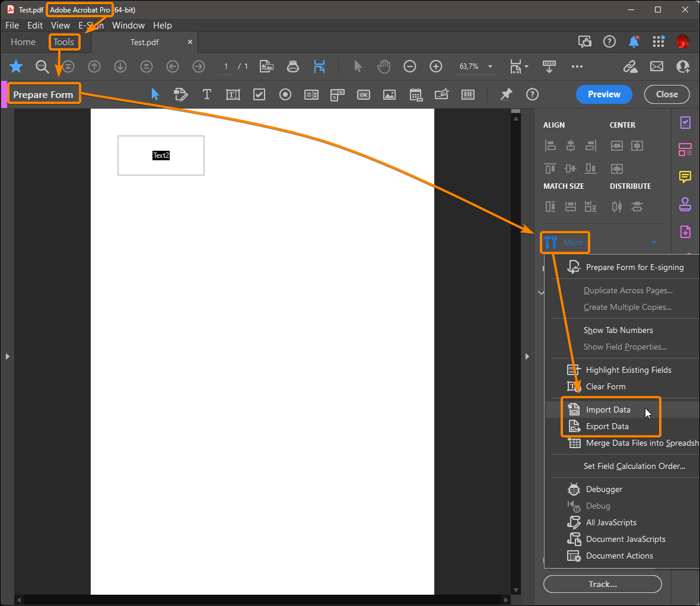
Task: Open the Stamp tool panel
Action: point(685,204)
